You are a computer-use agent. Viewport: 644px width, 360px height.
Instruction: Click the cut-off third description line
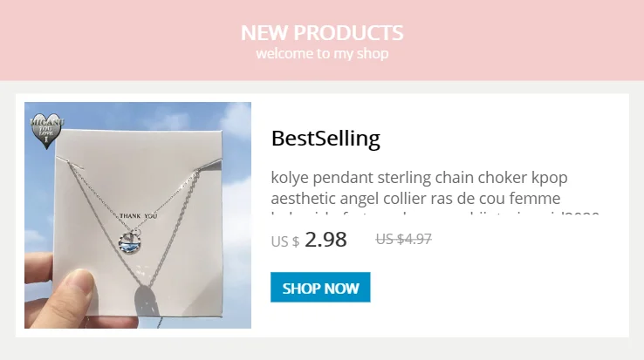click(x=434, y=214)
